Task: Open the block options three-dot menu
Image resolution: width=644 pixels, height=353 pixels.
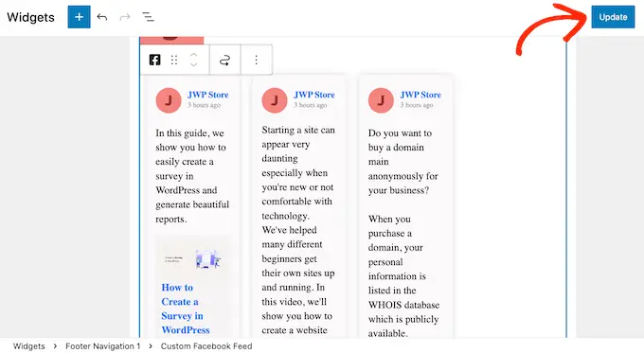Action: click(x=257, y=60)
